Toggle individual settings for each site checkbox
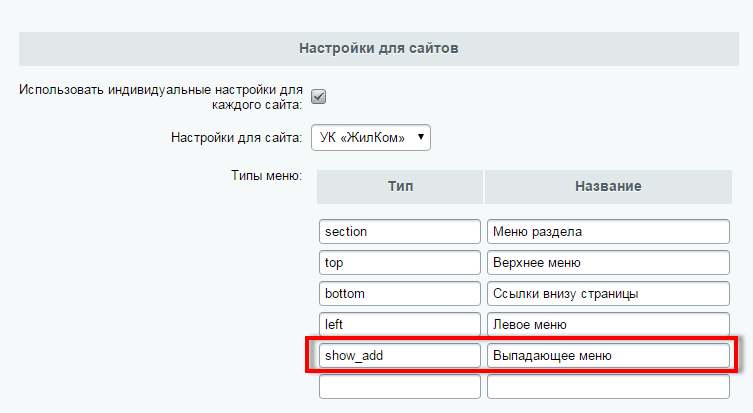The height and width of the screenshot is (413, 753). [318, 97]
